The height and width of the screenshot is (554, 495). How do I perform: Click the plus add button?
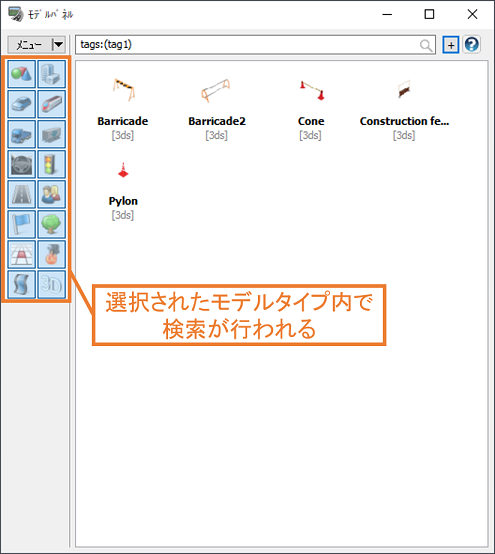click(451, 45)
